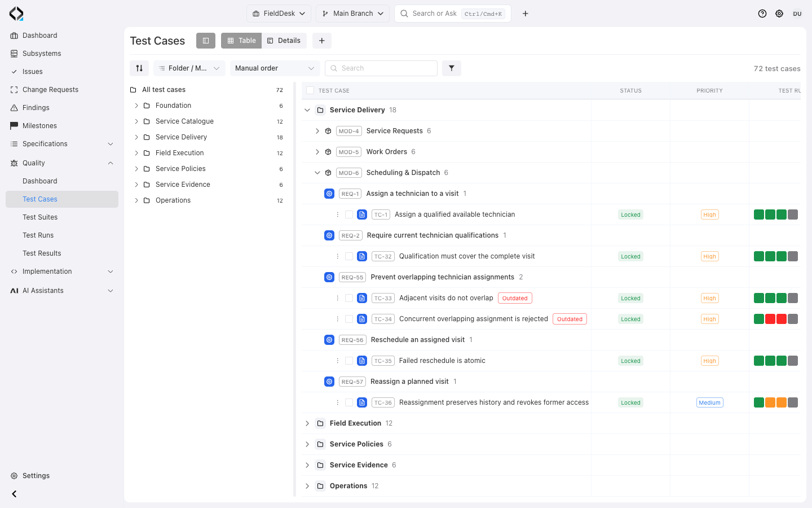Image resolution: width=812 pixels, height=508 pixels.
Task: Click the Outdated badge on TC-34
Action: [570, 319]
